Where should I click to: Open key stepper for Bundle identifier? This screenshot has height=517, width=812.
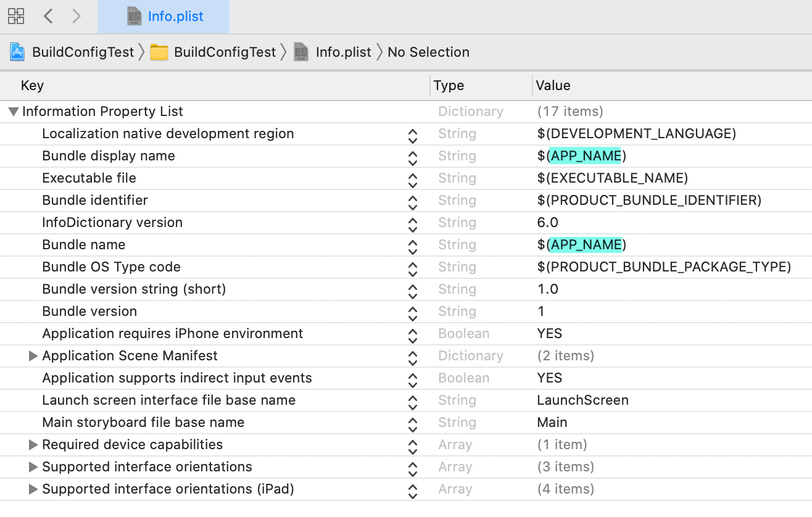(413, 201)
